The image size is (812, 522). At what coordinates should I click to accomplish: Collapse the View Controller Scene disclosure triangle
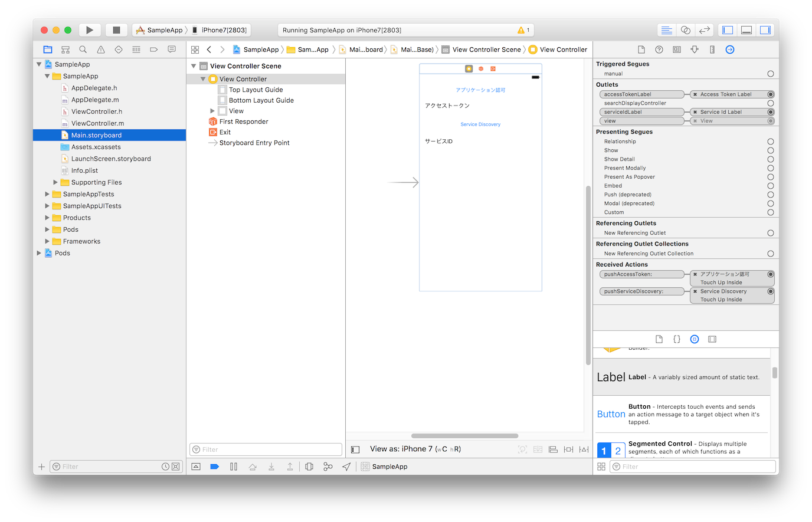tap(194, 66)
